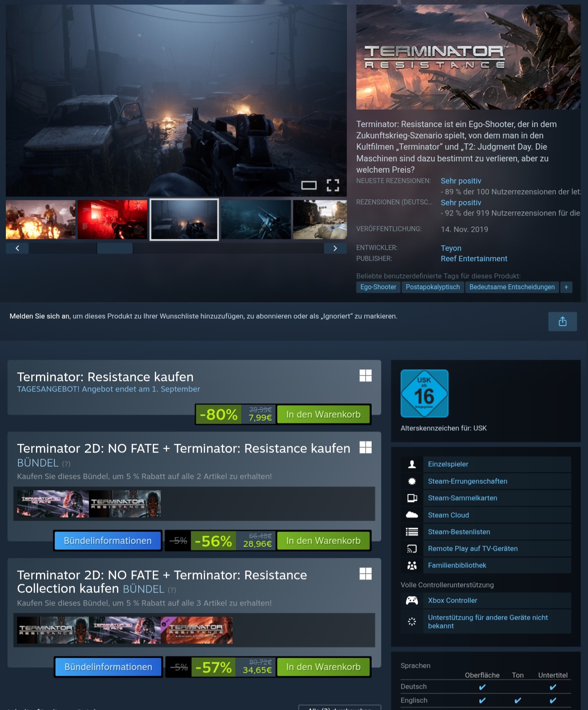Open the Ego-Shooter tag
The image size is (588, 710).
point(378,287)
